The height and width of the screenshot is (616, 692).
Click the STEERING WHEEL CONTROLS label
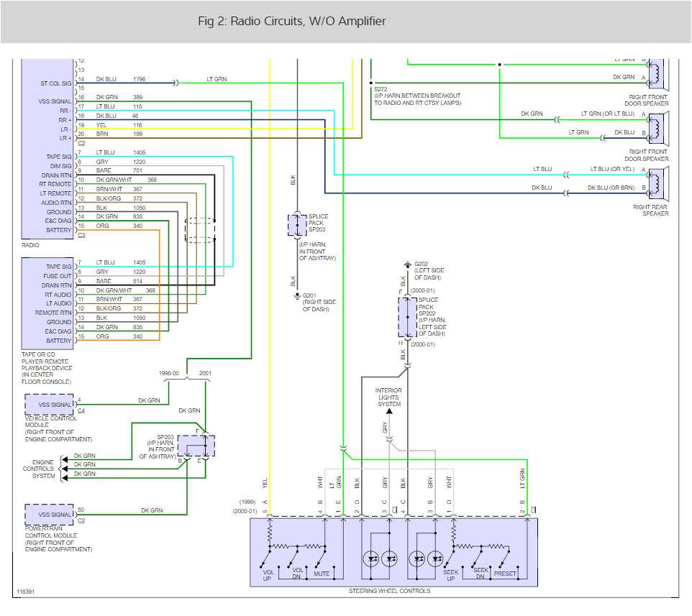click(388, 590)
